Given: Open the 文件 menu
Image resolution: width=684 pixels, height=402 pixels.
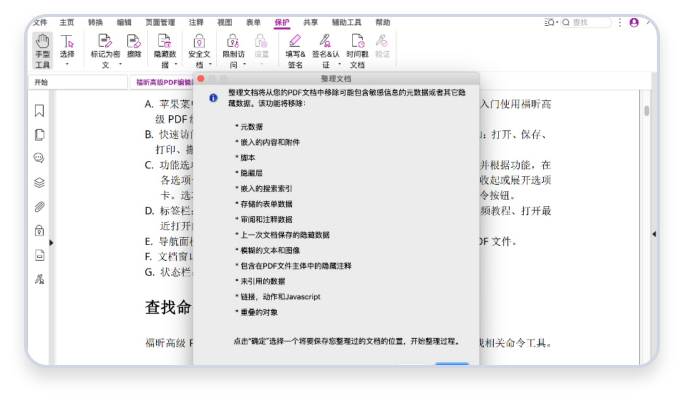Looking at the screenshot, I should click(40, 22).
